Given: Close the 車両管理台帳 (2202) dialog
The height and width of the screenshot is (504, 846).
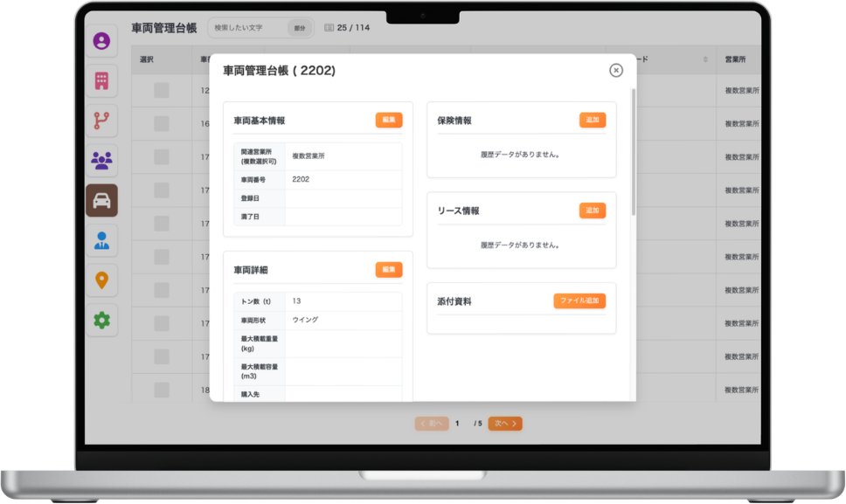Looking at the screenshot, I should pos(616,71).
